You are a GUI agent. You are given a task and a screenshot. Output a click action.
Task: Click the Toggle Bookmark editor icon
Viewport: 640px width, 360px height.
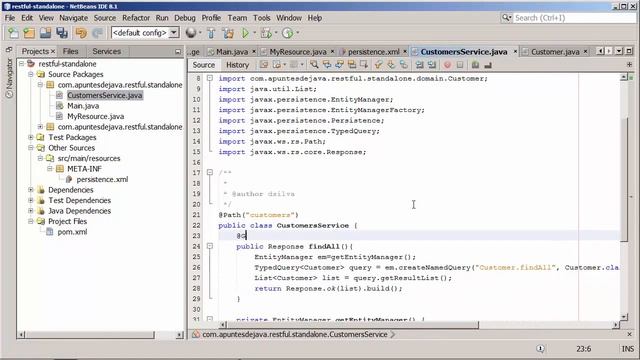tap(404, 64)
